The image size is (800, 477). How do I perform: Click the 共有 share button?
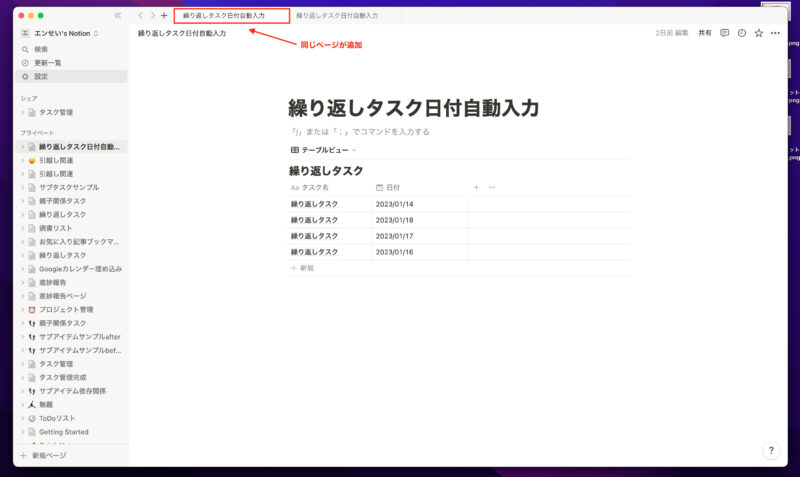(705, 33)
